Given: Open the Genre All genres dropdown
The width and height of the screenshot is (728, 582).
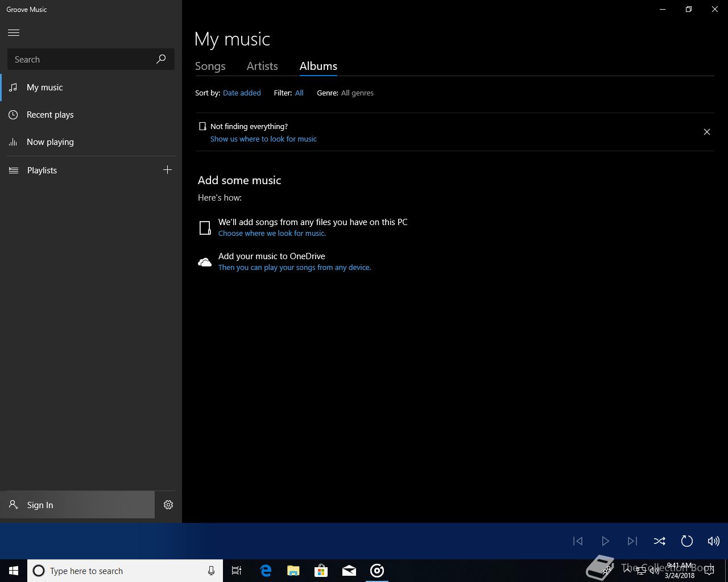Looking at the screenshot, I should click(357, 93).
